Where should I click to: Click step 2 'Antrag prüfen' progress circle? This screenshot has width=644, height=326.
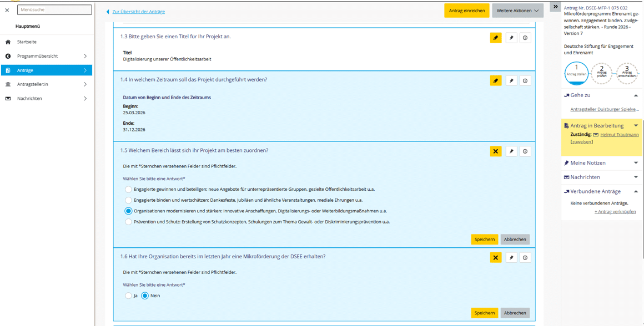click(x=602, y=73)
